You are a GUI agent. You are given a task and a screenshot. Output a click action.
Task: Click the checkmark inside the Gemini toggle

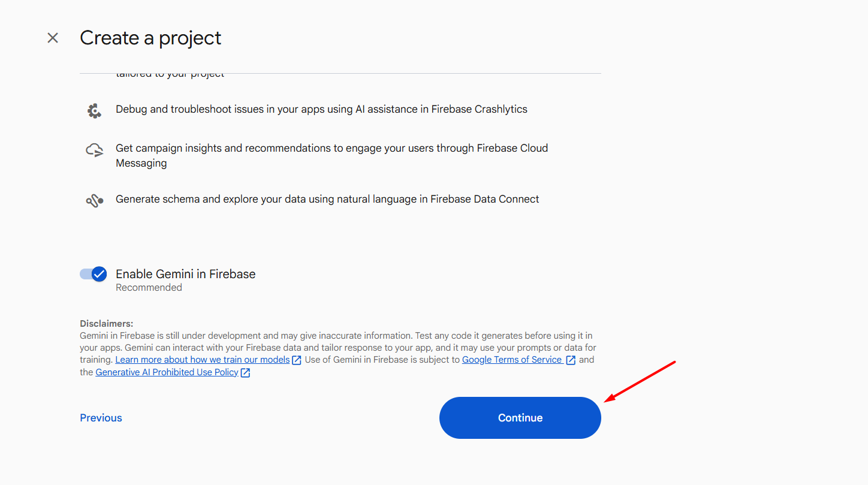pyautogui.click(x=100, y=274)
